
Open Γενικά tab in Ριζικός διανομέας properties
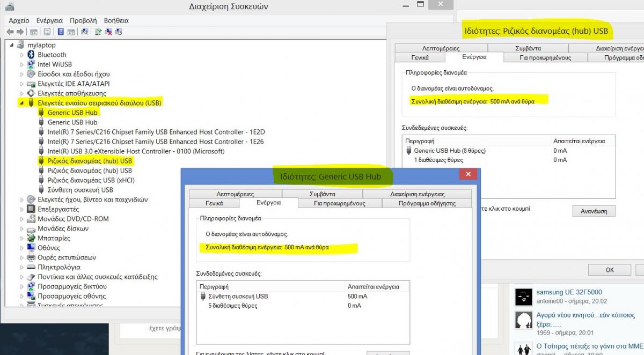click(x=420, y=57)
